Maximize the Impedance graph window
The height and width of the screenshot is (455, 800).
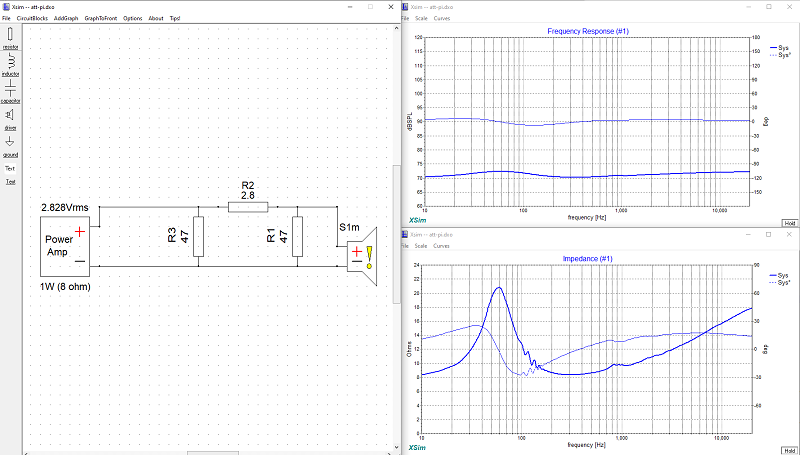coord(769,235)
